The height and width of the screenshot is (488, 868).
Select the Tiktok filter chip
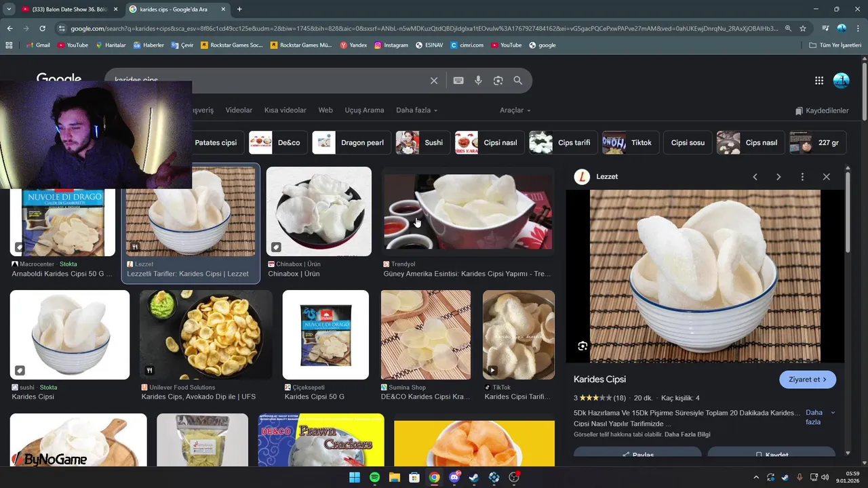pos(631,143)
